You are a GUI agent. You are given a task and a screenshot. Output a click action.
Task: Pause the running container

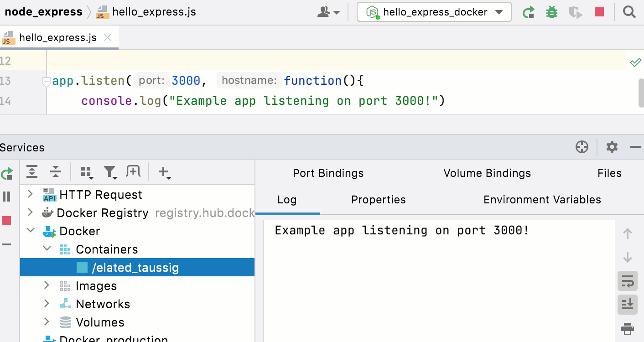6,196
